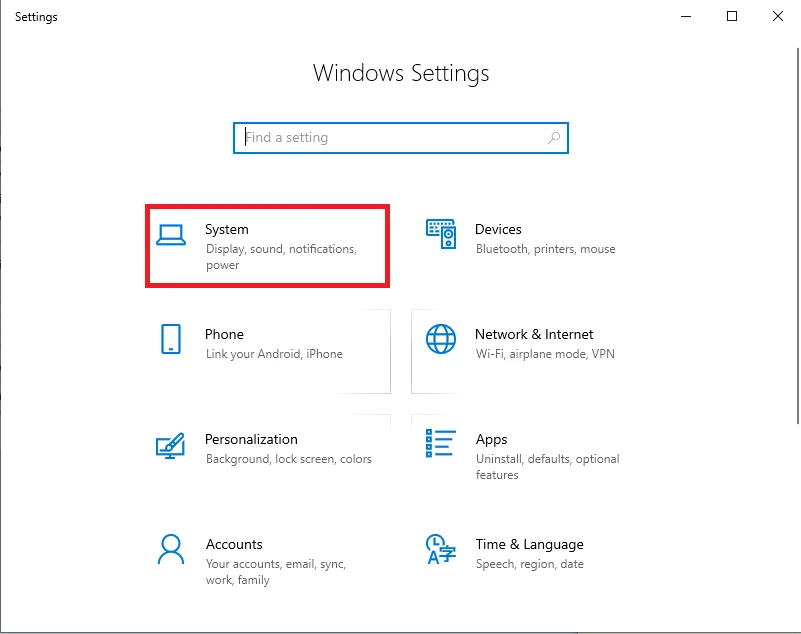Open the Accounts settings label
This screenshot has height=634, width=801.
click(x=234, y=544)
